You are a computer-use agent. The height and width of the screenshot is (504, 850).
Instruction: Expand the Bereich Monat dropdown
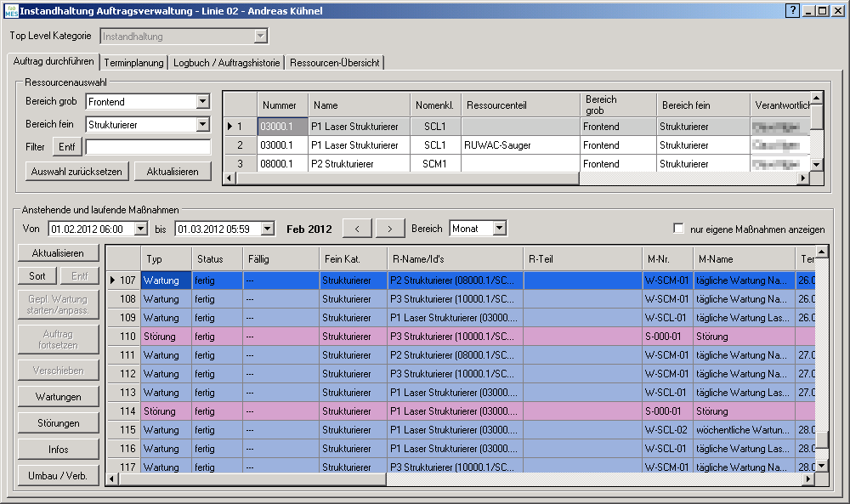tap(499, 229)
